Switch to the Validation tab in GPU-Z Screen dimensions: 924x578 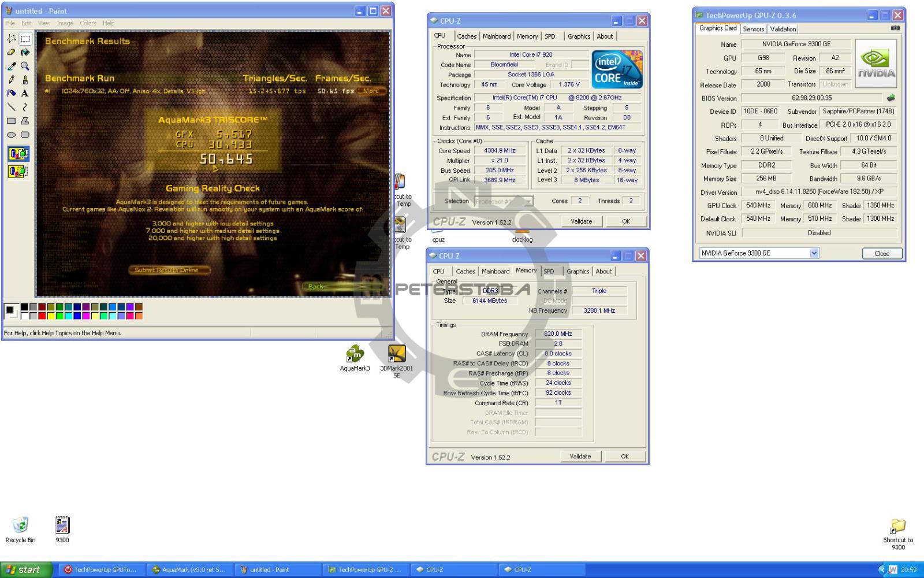(x=783, y=29)
